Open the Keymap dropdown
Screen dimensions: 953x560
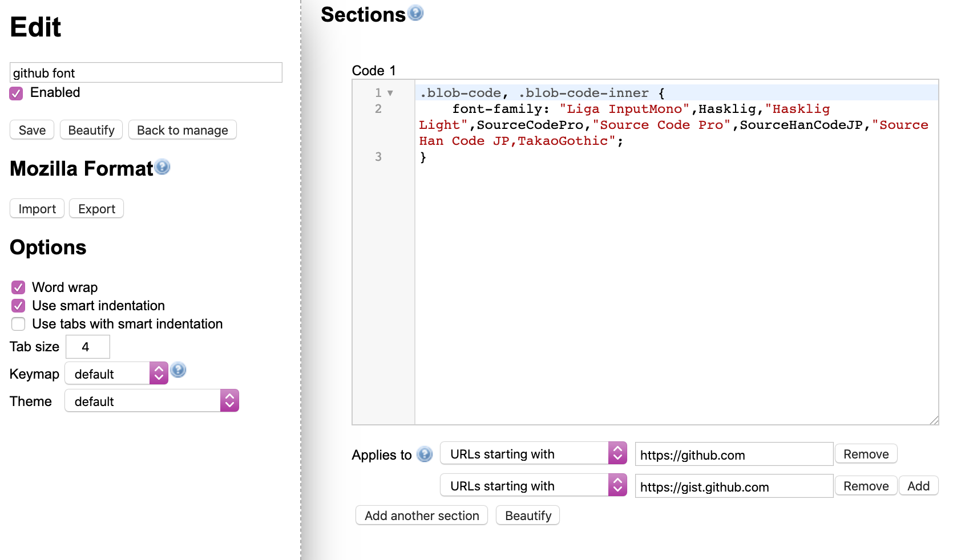[116, 374]
